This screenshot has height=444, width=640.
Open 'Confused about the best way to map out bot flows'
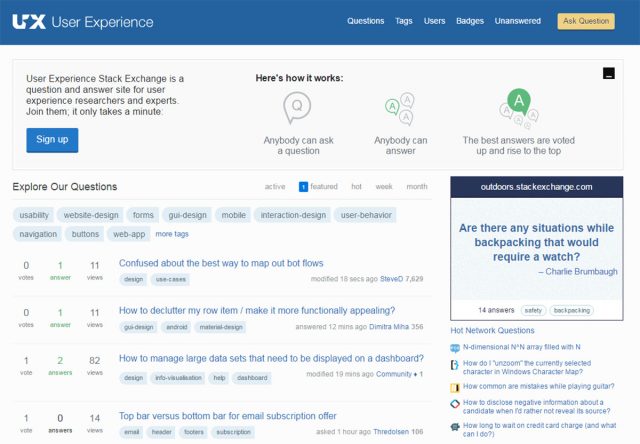(221, 264)
